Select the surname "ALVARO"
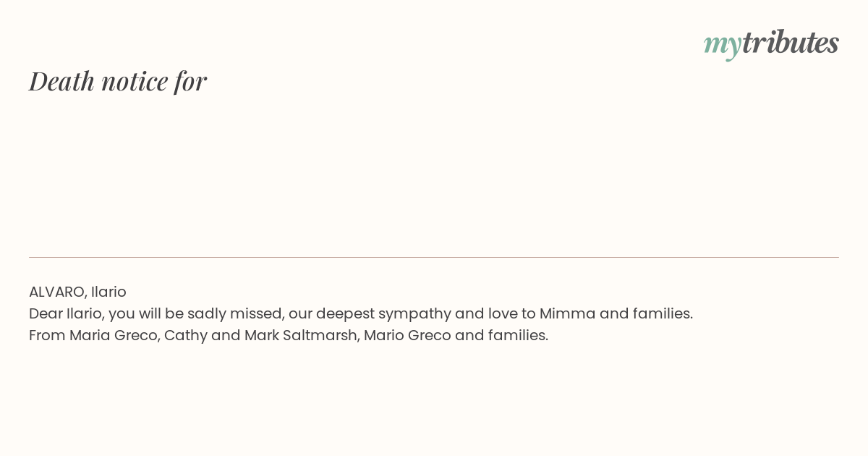 coord(58,292)
